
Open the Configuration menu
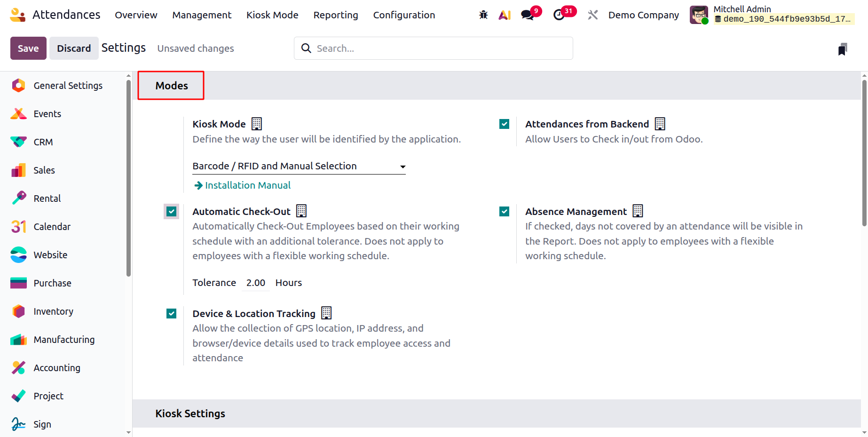point(404,15)
